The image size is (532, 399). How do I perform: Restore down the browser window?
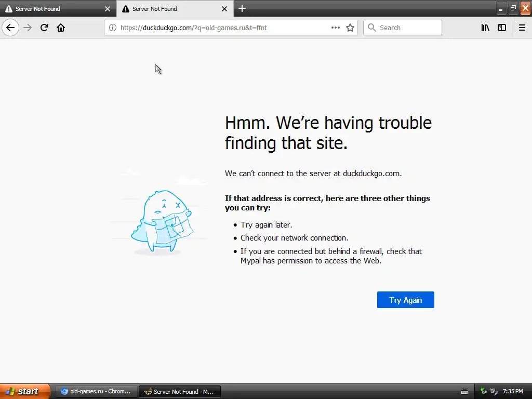click(513, 8)
